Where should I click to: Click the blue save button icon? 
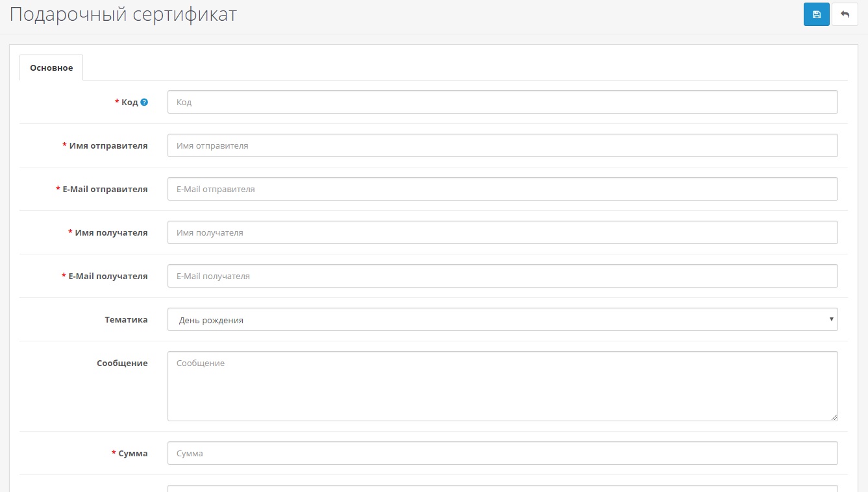[816, 14]
